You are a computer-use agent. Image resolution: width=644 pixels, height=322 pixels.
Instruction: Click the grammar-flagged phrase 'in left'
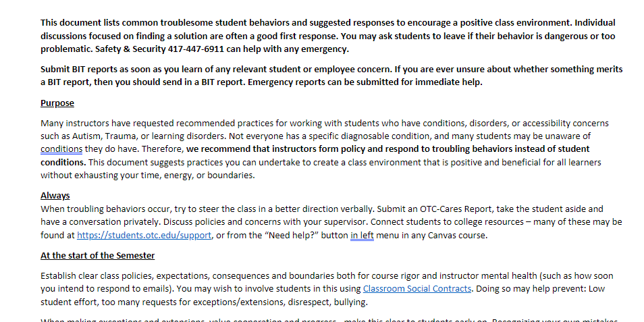362,236
